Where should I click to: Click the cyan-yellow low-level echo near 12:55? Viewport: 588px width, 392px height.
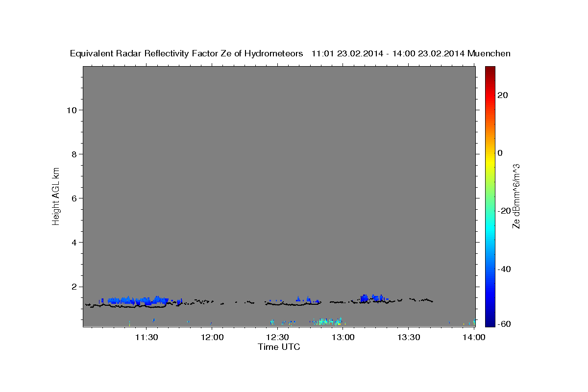[327, 321]
